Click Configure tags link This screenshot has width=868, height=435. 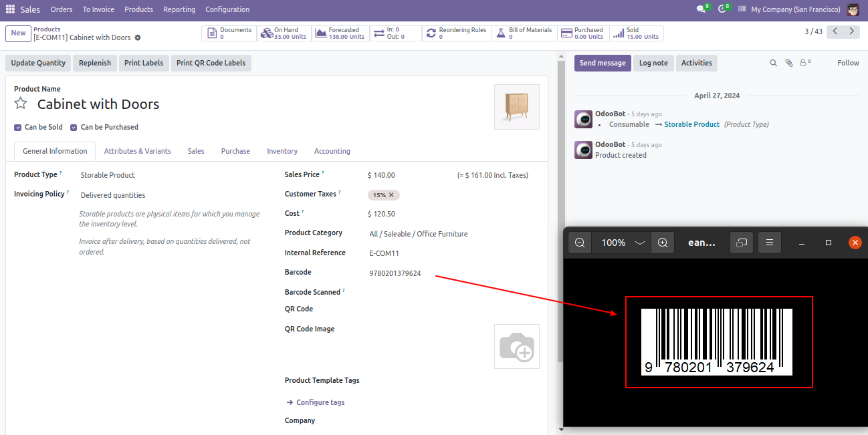(316, 402)
